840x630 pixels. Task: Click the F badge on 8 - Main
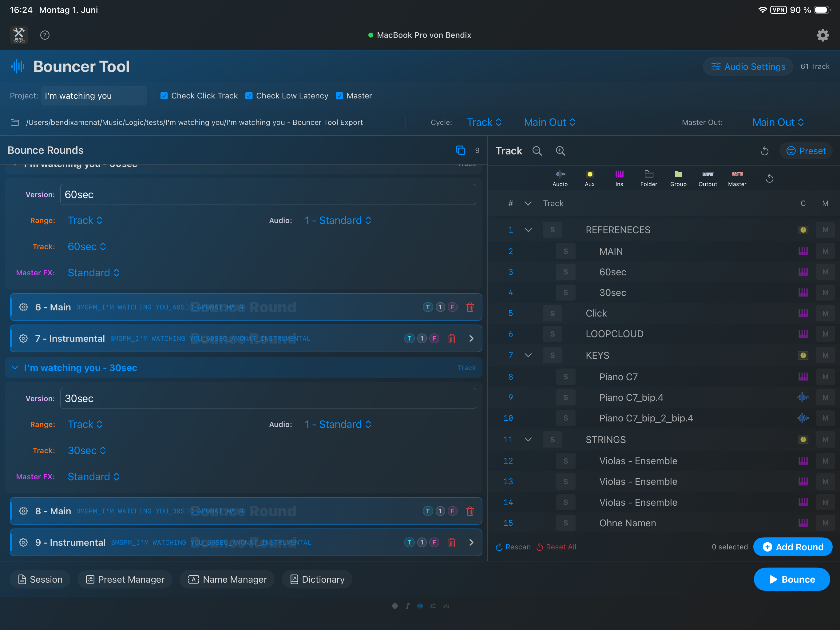click(453, 511)
